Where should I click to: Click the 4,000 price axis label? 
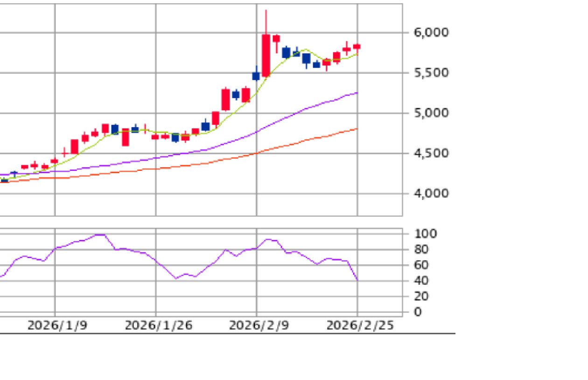pyautogui.click(x=431, y=193)
